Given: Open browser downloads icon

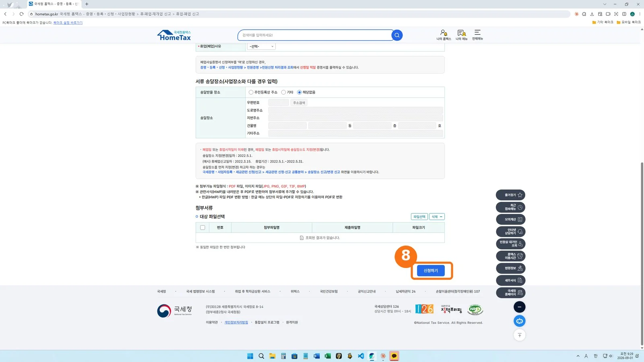Looking at the screenshot, I should click(x=592, y=14).
